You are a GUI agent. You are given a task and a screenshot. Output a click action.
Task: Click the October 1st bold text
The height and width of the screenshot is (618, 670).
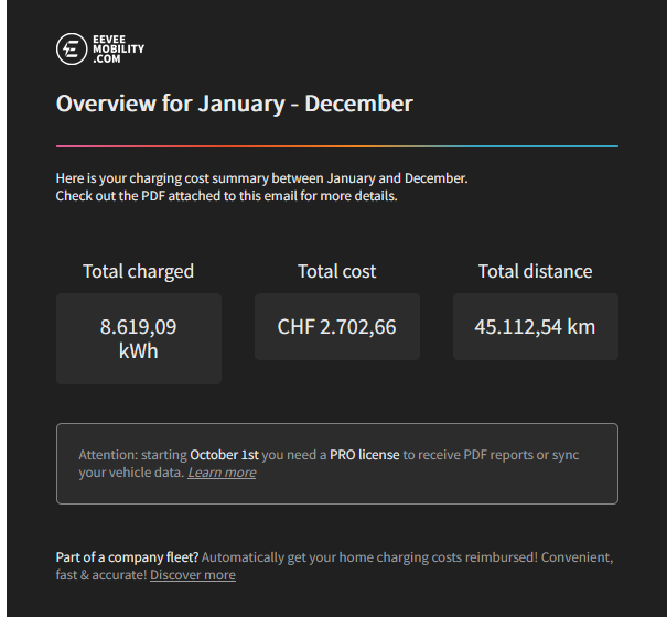coord(224,455)
